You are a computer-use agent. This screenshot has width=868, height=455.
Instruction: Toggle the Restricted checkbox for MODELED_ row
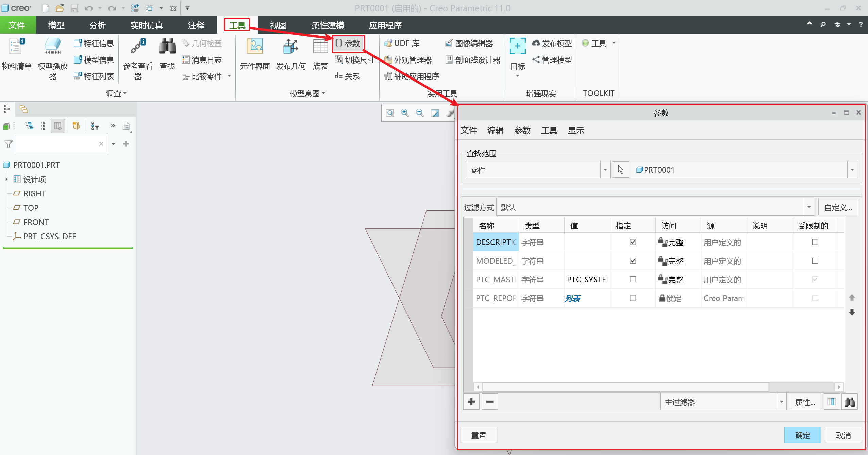(x=815, y=261)
